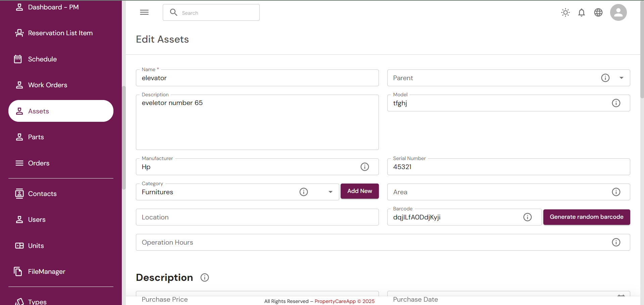Open the notifications bell

click(x=582, y=13)
